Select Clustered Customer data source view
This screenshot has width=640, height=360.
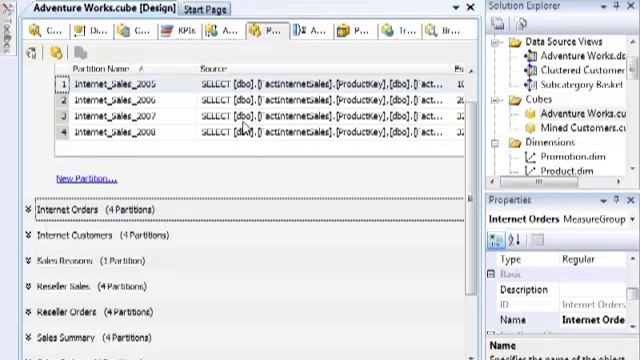(576, 70)
